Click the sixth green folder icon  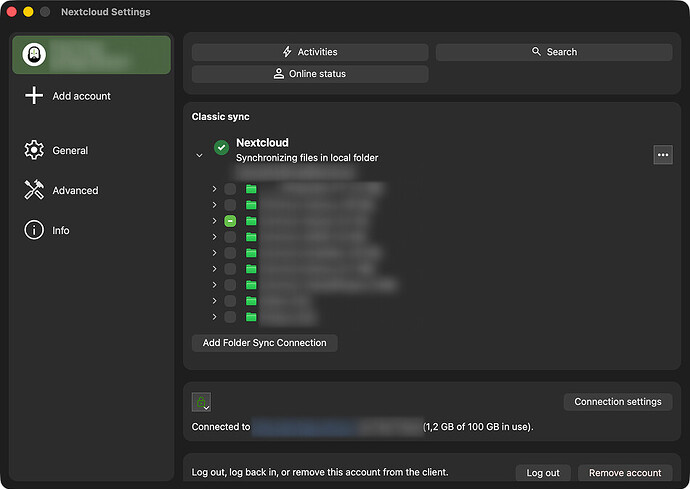pos(251,268)
